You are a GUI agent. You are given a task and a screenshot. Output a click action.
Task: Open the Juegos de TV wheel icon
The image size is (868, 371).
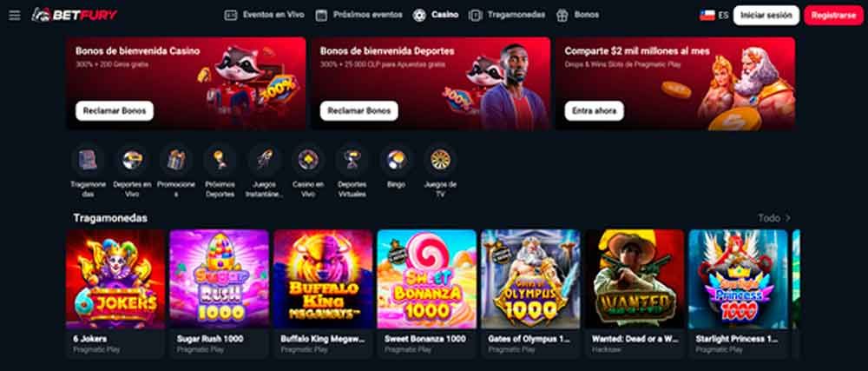tap(441, 160)
